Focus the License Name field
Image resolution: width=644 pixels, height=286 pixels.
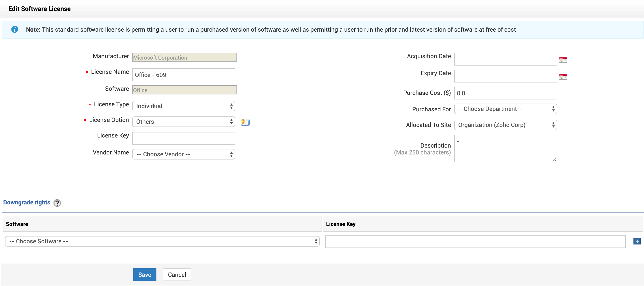pyautogui.click(x=183, y=75)
